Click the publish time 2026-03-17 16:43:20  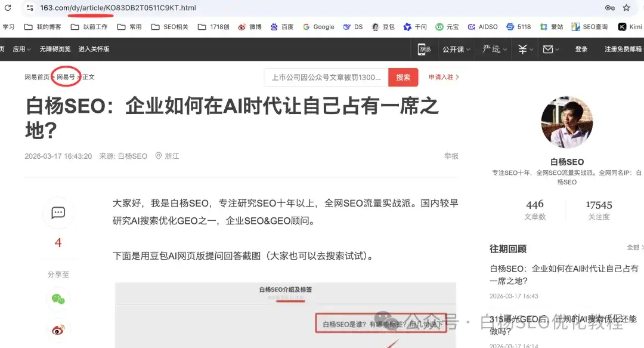58,156
